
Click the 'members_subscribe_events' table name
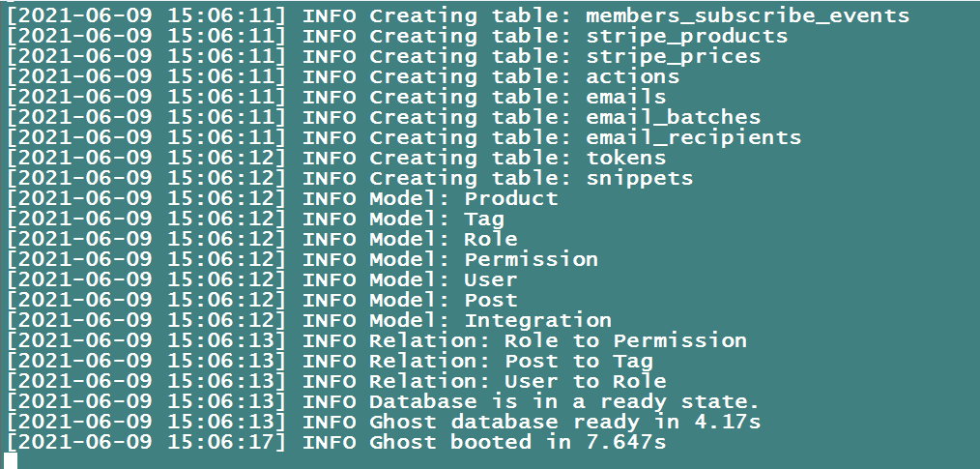[747, 15]
